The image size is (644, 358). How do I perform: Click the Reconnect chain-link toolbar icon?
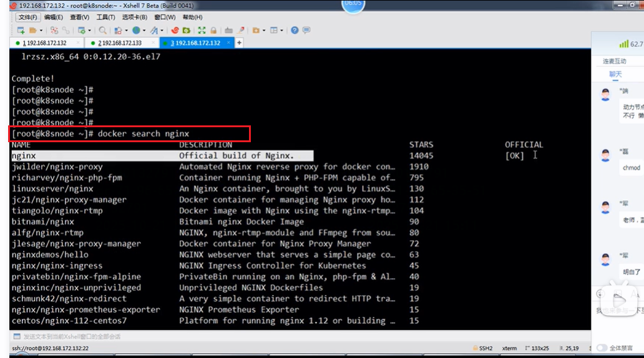tap(66, 31)
